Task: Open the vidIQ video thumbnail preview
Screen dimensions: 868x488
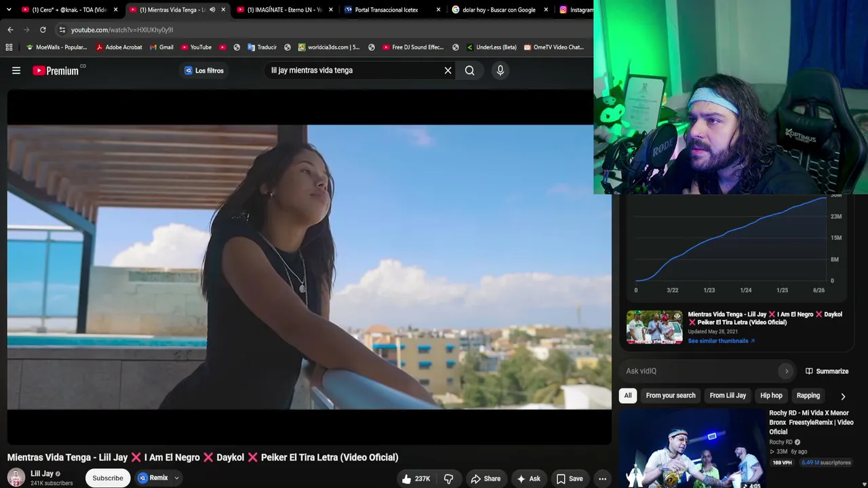Action: click(654, 327)
